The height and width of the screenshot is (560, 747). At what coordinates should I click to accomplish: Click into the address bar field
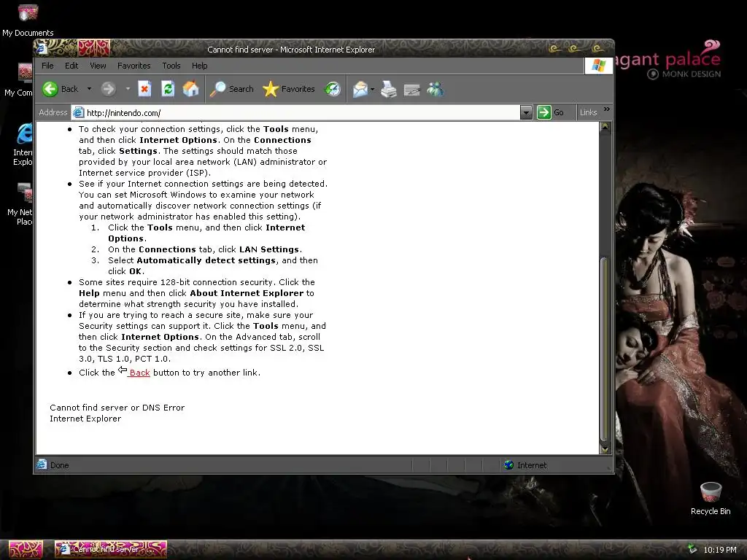coord(295,113)
